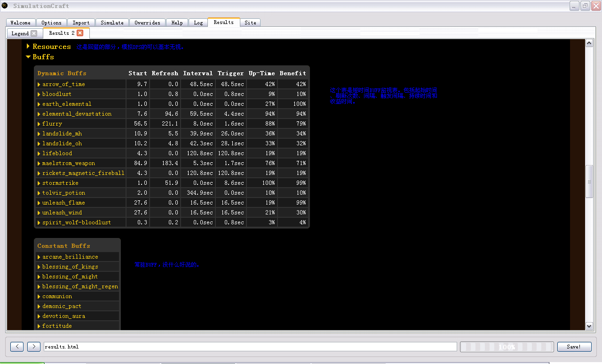Click the vertical scrollbar down arrow
602x364 pixels.
pyautogui.click(x=589, y=326)
